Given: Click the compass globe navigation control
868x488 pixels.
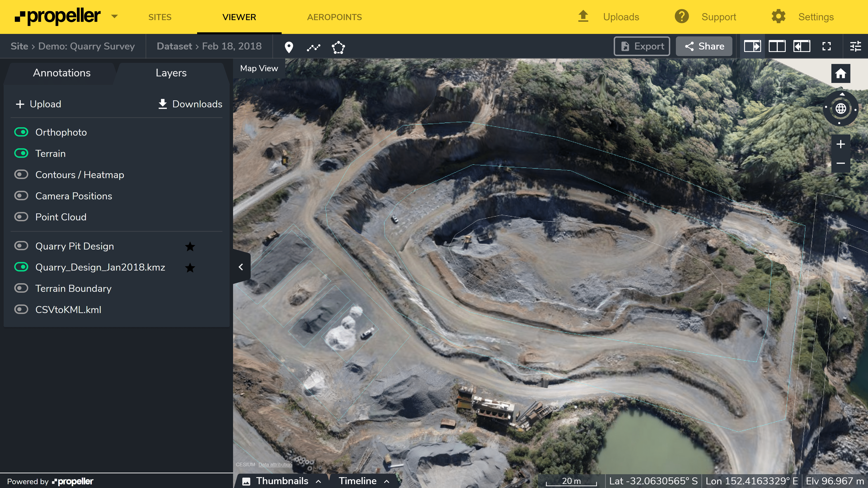Looking at the screenshot, I should (x=840, y=108).
